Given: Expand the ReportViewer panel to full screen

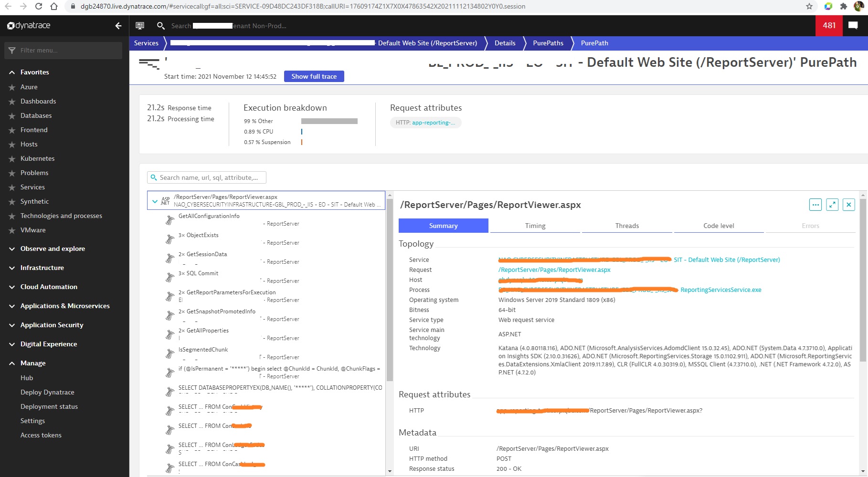Looking at the screenshot, I should 832,205.
